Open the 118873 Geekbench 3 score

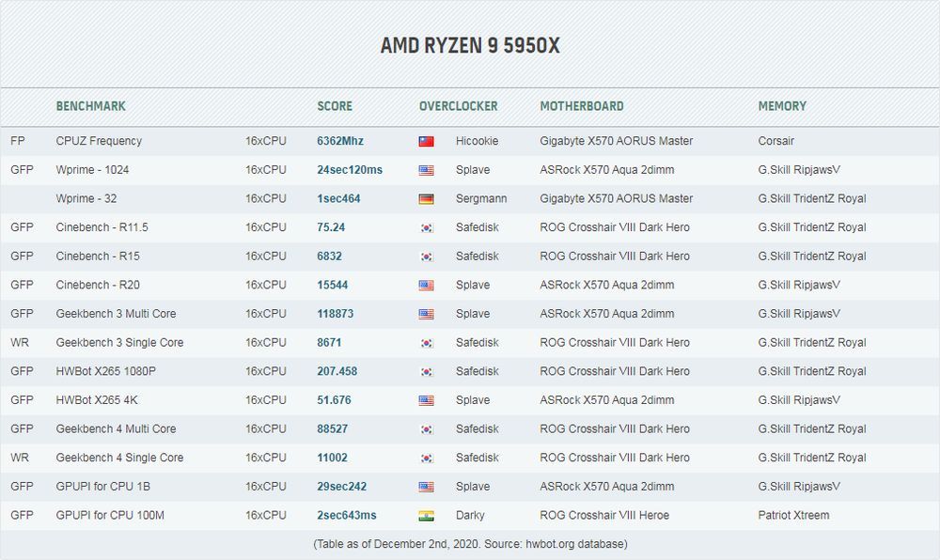pyautogui.click(x=336, y=313)
